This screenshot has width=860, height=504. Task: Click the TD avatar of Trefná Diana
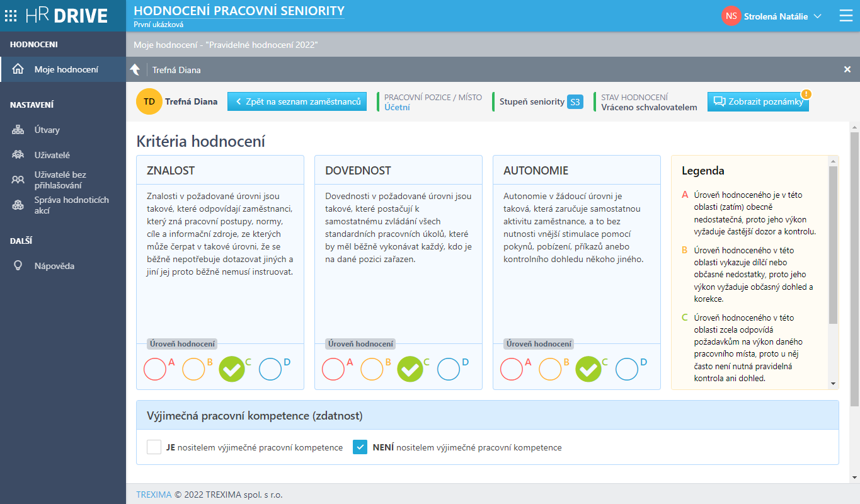click(149, 101)
